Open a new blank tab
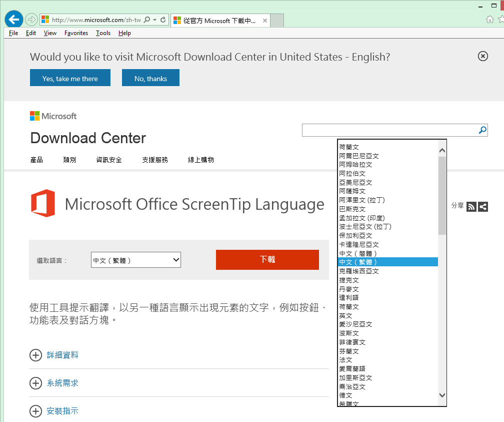 (277, 21)
